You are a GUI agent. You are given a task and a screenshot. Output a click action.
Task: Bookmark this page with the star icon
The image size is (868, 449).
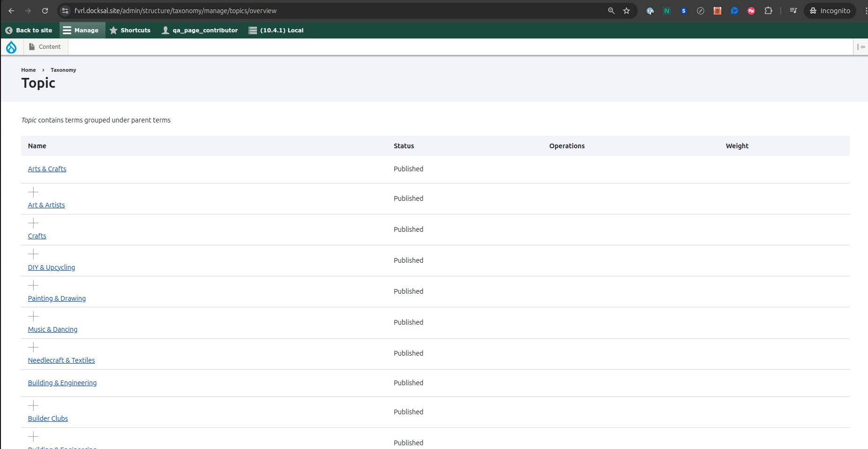(626, 10)
